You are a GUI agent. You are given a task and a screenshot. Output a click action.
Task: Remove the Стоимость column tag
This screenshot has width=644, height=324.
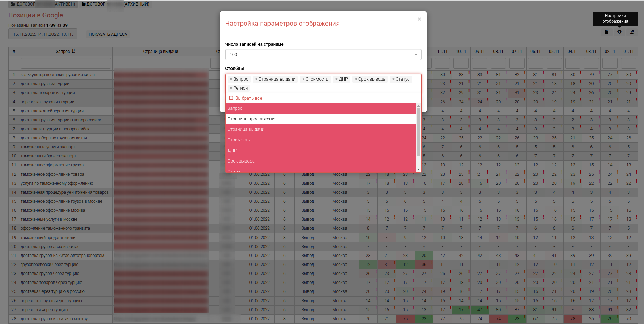click(303, 79)
